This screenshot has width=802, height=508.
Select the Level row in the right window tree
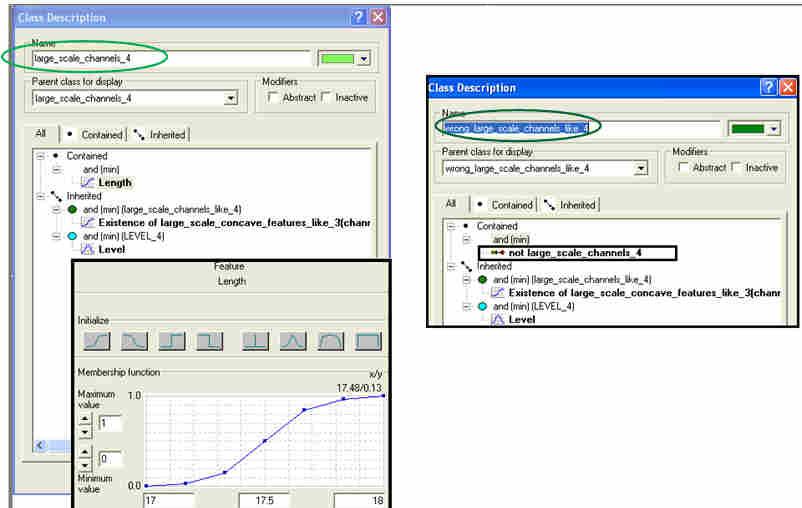tap(522, 319)
